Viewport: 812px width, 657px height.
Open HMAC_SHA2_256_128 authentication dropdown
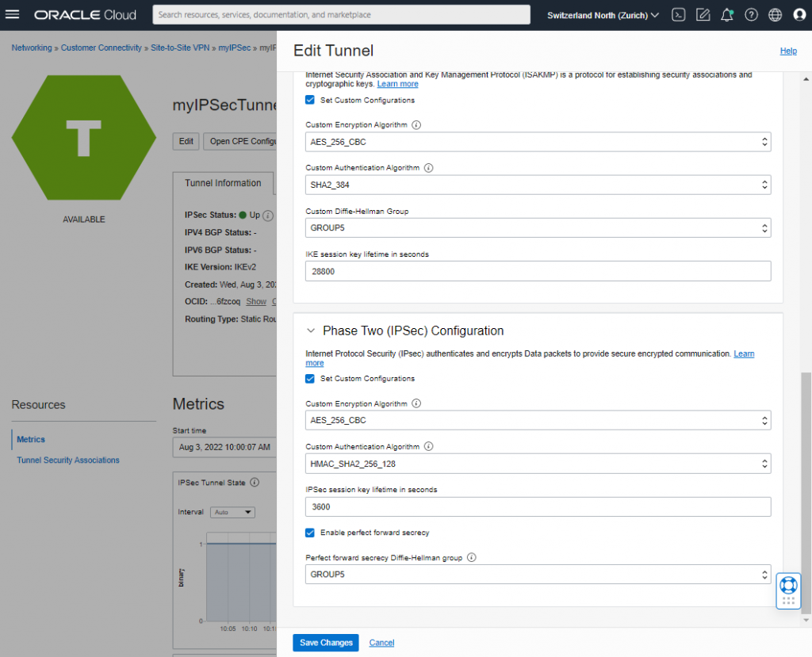[538, 464]
